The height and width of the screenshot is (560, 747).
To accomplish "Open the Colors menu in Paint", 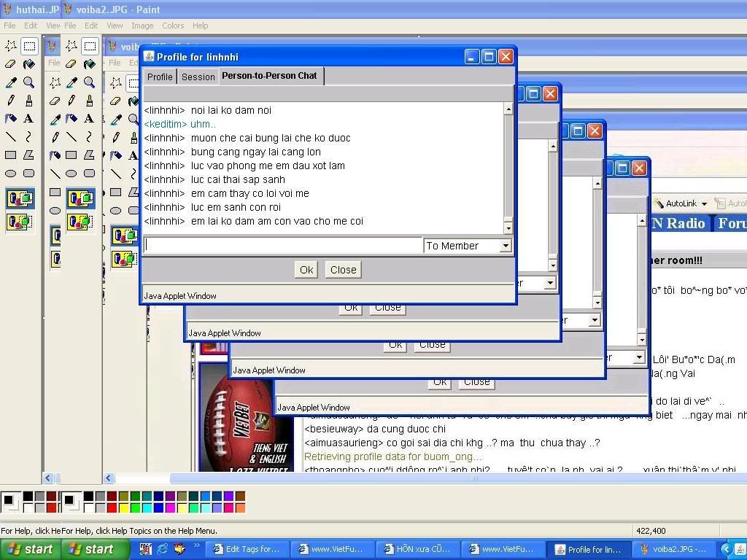I will 173,26.
